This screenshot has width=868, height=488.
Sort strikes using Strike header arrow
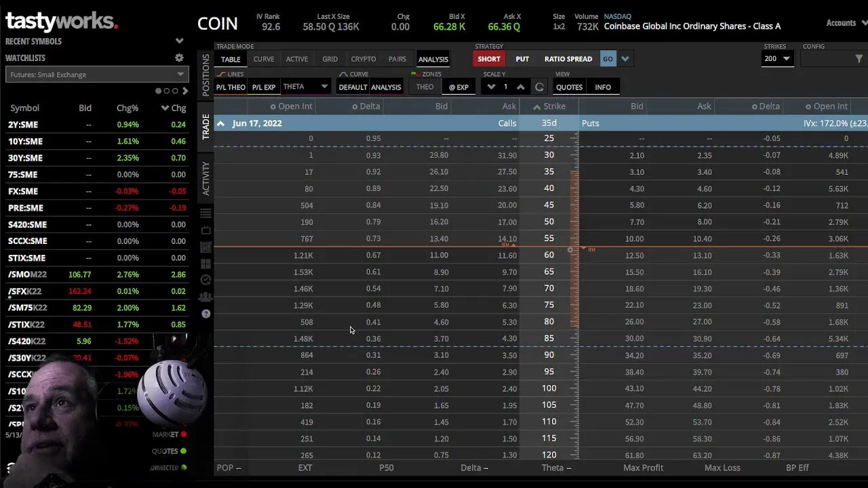[537, 106]
